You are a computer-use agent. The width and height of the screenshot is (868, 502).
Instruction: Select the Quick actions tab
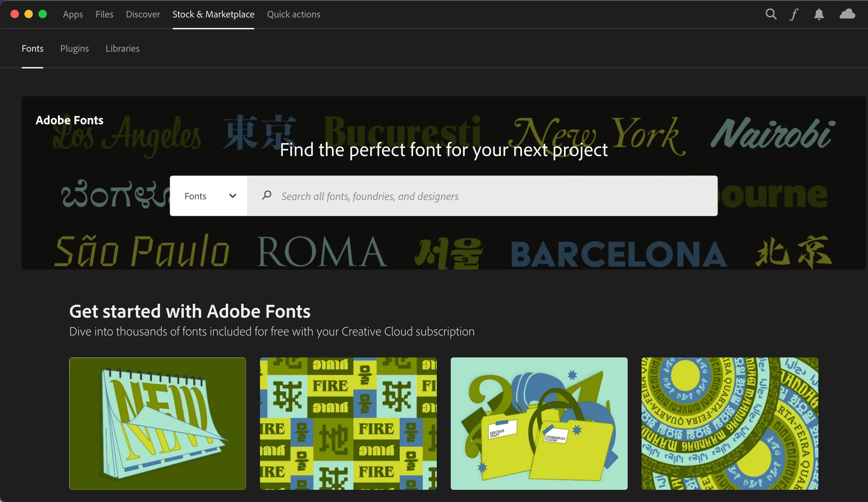tap(294, 14)
